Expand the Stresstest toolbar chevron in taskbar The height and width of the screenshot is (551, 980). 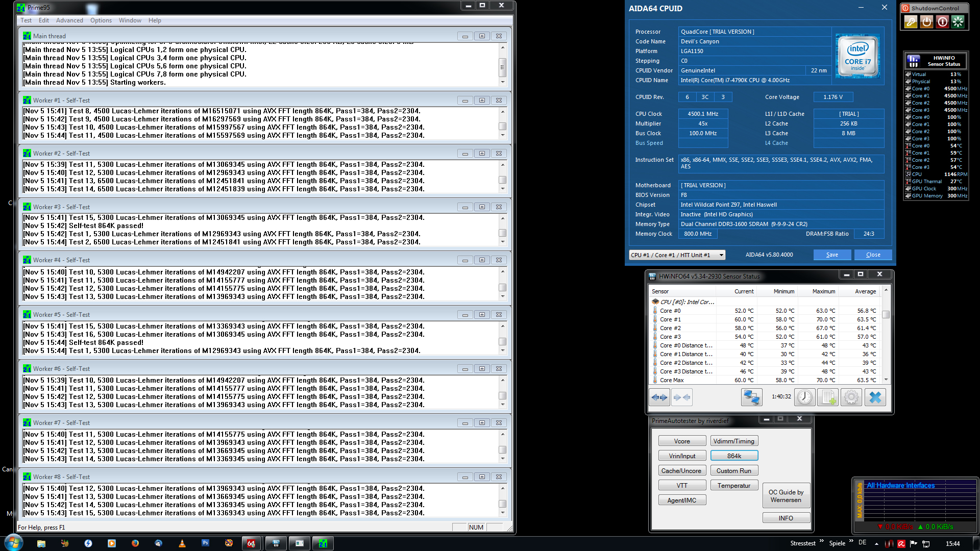point(821,541)
